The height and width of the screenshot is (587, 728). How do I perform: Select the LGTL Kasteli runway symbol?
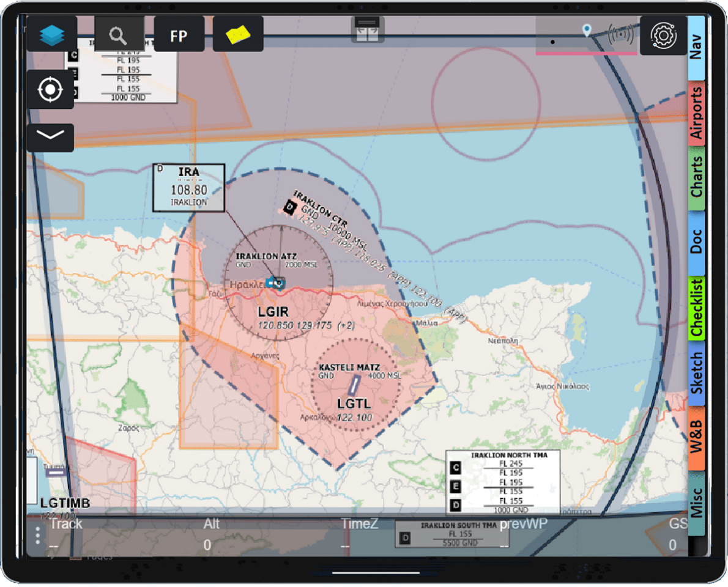click(x=353, y=385)
